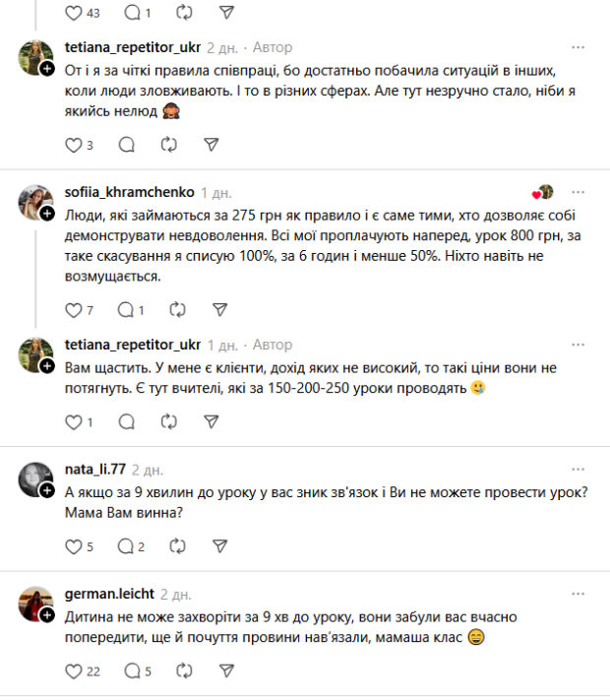The height and width of the screenshot is (700, 610).
Task: Repost the top post with 43 likes
Action: tap(182, 13)
